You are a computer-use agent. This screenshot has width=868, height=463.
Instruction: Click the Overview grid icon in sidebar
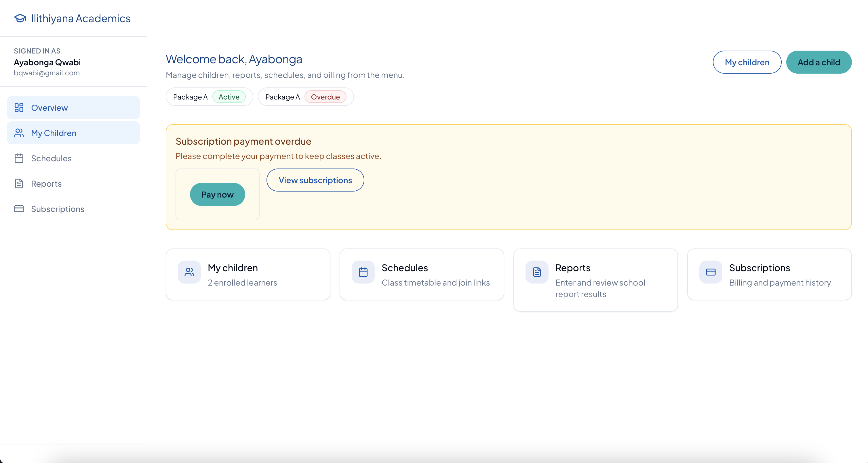coord(19,108)
